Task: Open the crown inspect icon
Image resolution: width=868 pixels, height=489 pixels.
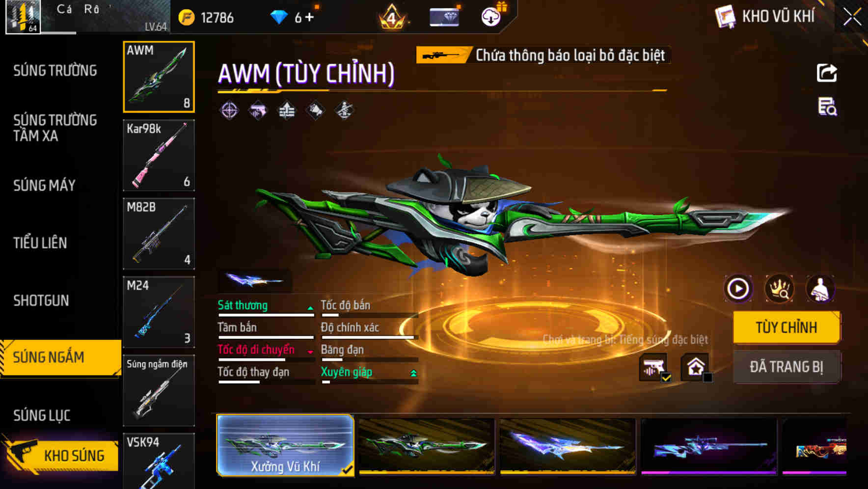Action: tap(779, 289)
